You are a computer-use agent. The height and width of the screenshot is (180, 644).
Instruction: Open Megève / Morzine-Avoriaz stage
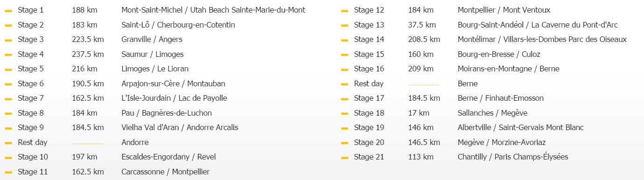[x=502, y=142]
